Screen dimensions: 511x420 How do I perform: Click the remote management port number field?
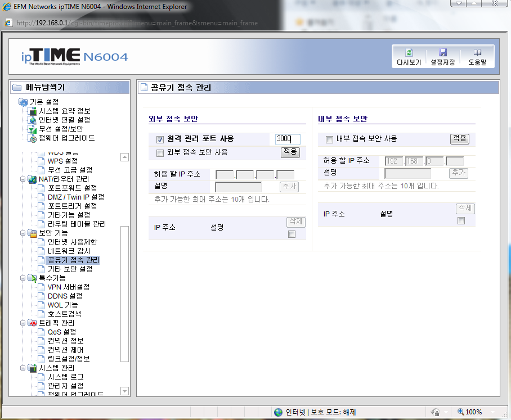288,139
